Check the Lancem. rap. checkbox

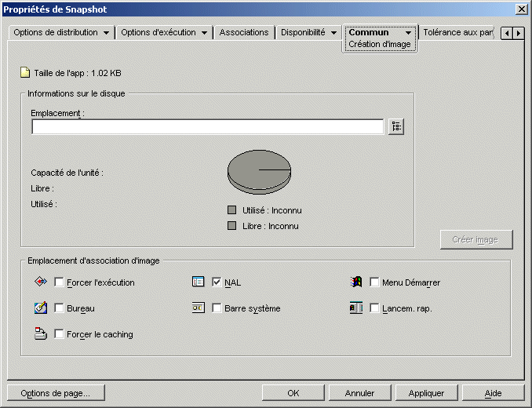tap(374, 308)
